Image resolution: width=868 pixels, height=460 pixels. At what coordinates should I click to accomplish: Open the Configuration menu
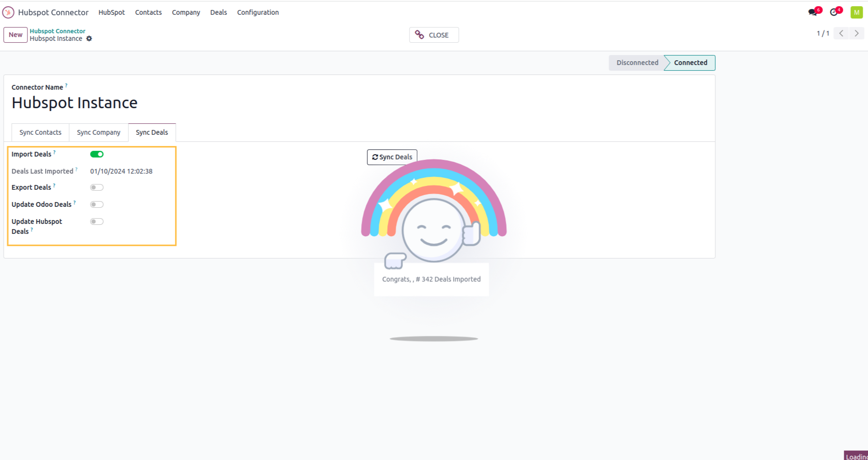[x=258, y=12]
